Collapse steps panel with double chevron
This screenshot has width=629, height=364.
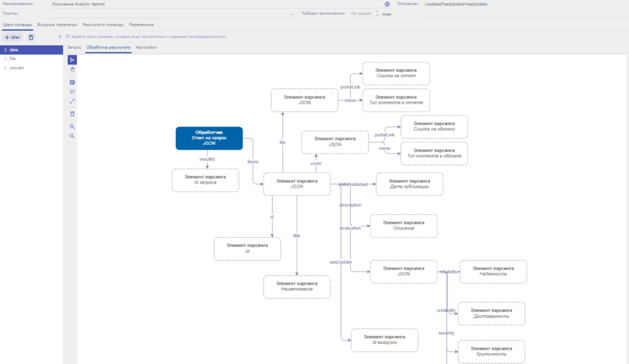tap(60, 37)
